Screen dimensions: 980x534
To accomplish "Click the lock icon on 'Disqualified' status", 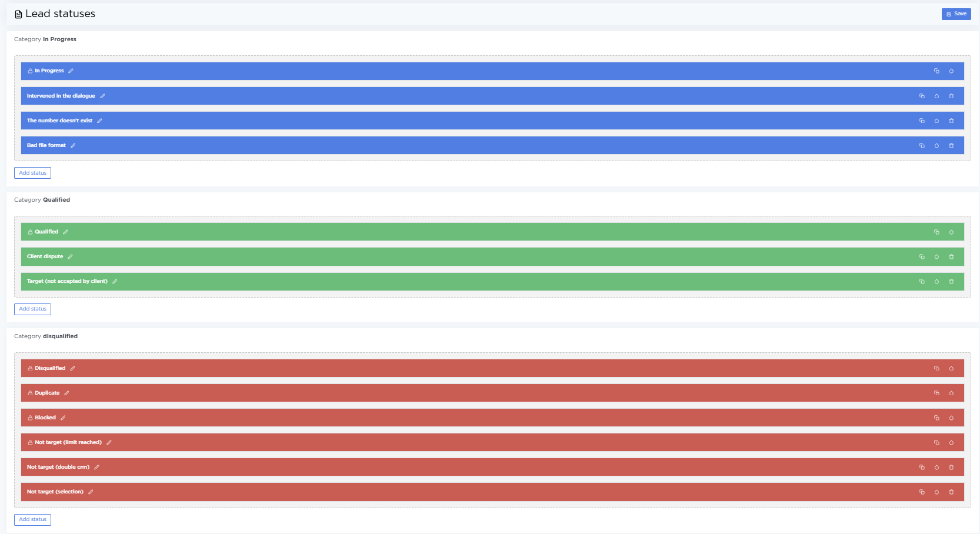I will pos(30,369).
